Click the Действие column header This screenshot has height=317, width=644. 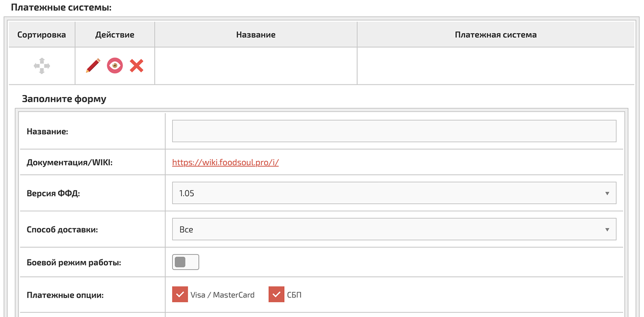click(115, 35)
